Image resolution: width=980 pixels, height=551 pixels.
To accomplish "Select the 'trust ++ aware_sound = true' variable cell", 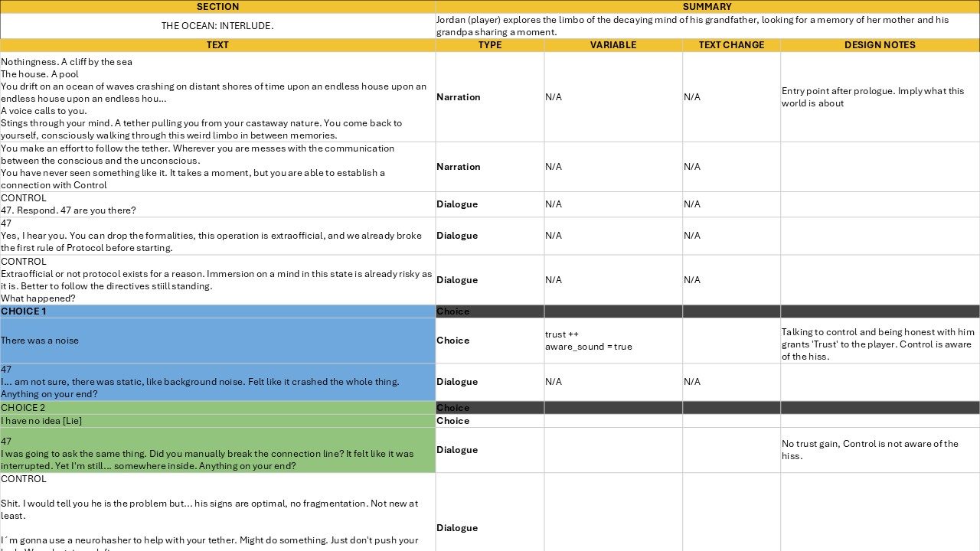I will click(x=612, y=341).
